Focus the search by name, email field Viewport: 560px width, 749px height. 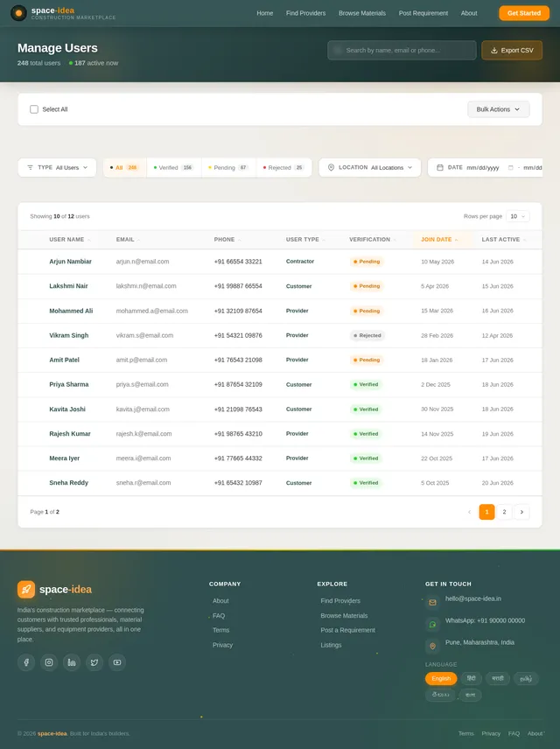coord(402,50)
